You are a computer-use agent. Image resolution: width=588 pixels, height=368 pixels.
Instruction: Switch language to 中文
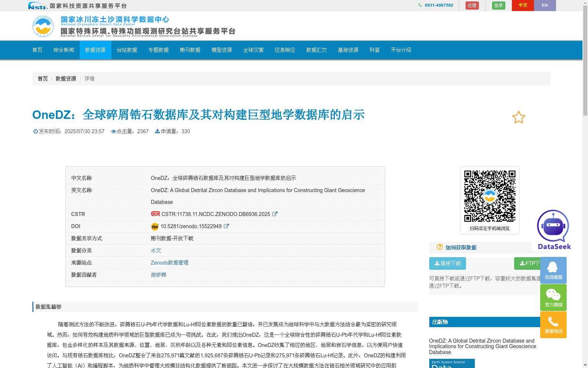[x=523, y=5]
